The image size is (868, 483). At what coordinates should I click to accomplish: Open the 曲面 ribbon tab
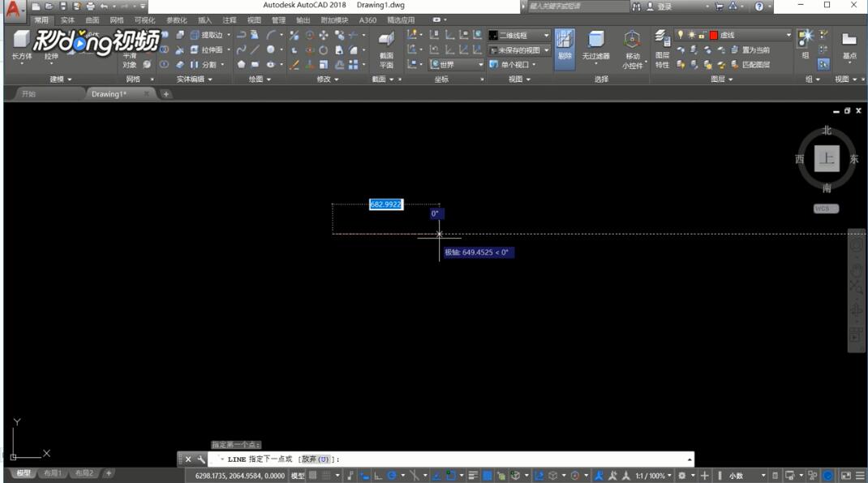pos(92,20)
